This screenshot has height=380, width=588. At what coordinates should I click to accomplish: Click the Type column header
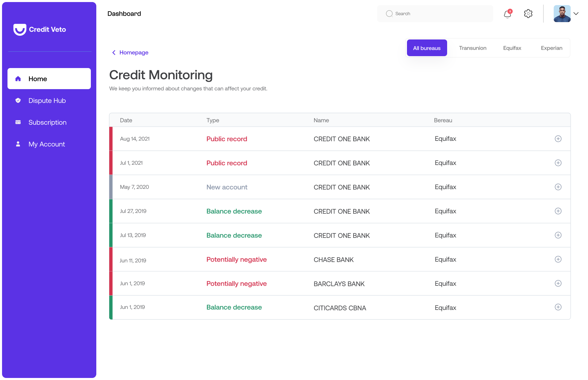point(213,120)
